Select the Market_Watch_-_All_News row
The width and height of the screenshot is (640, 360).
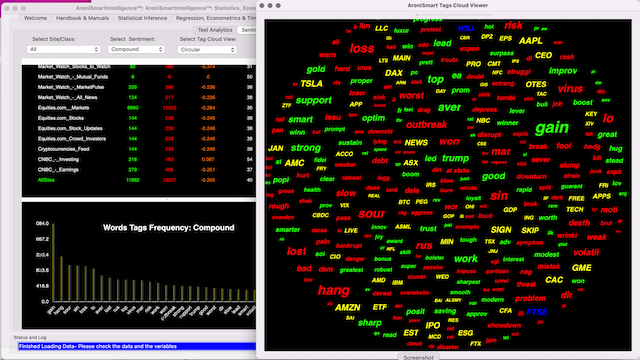coord(139,97)
